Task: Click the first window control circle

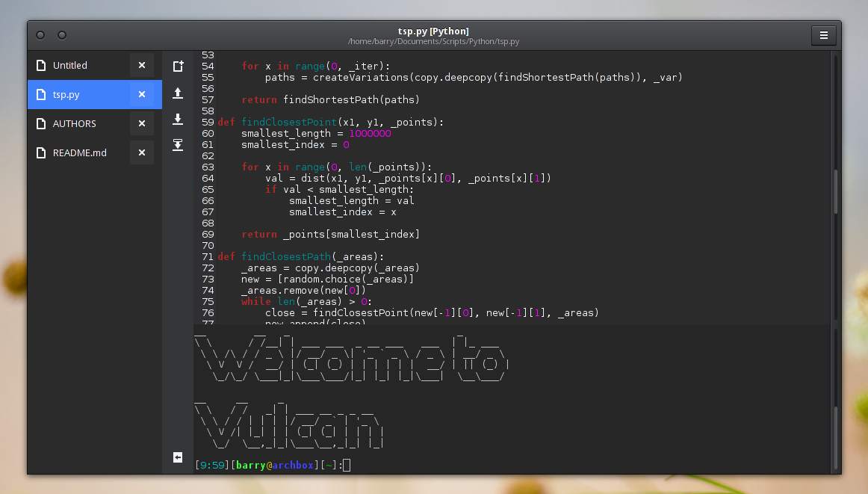Action: point(40,35)
